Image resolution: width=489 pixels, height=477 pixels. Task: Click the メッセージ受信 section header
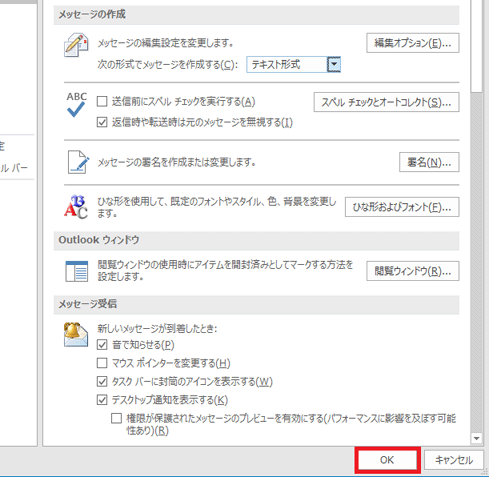click(256, 304)
